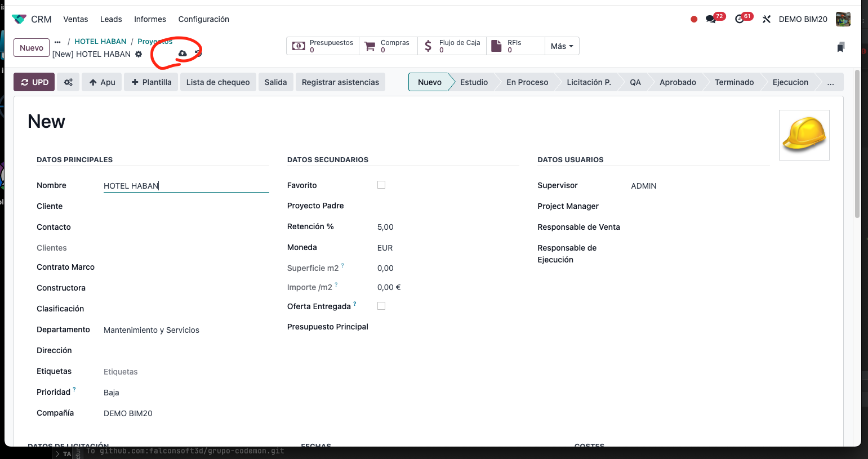Viewport: 868px width, 459px height.
Task: Show more pipeline stages via the ellipsis
Action: click(x=830, y=82)
